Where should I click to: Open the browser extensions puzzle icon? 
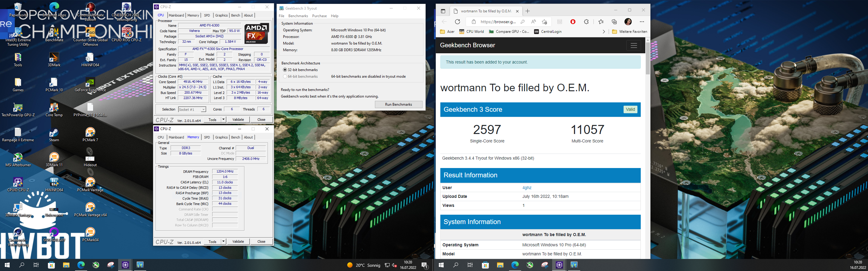(x=586, y=22)
